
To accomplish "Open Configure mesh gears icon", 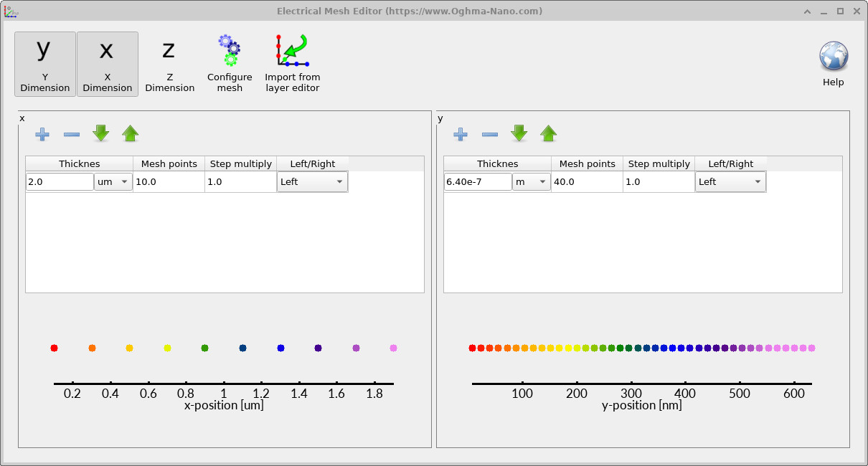I will tap(230, 50).
